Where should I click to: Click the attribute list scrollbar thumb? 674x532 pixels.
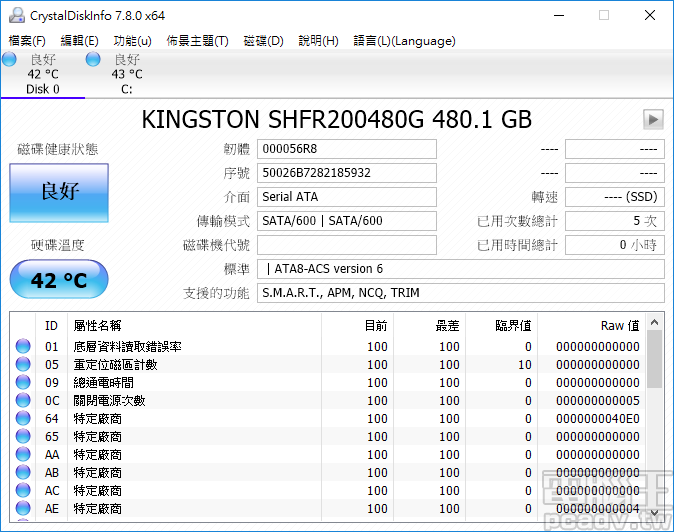(x=655, y=359)
